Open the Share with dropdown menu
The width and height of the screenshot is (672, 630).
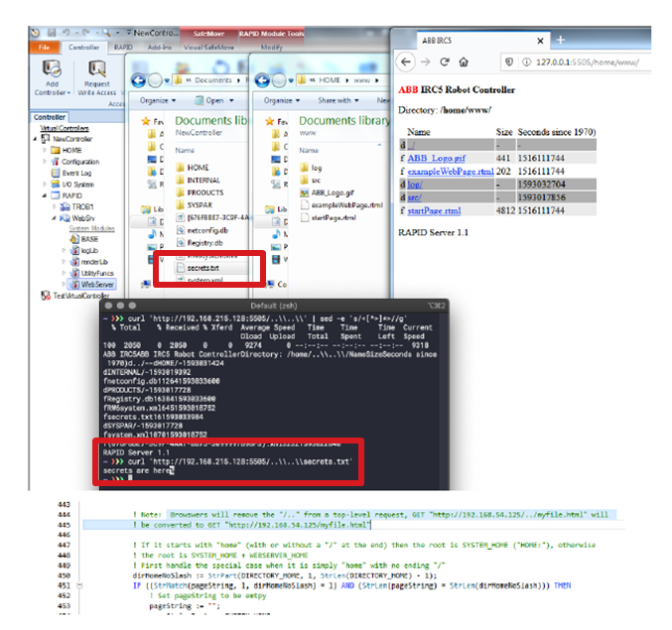pyautogui.click(x=339, y=100)
